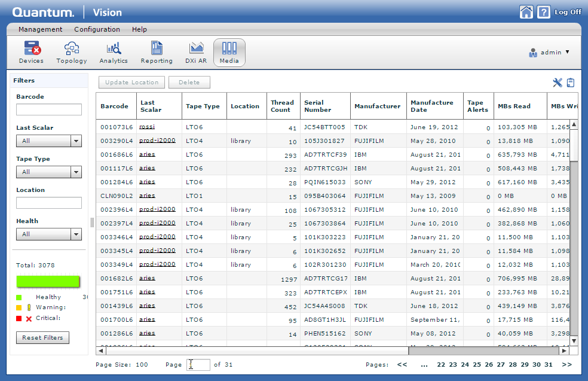Open rossi scalar link for 001073L6
Screen dimensions: 588x381
tap(147, 127)
